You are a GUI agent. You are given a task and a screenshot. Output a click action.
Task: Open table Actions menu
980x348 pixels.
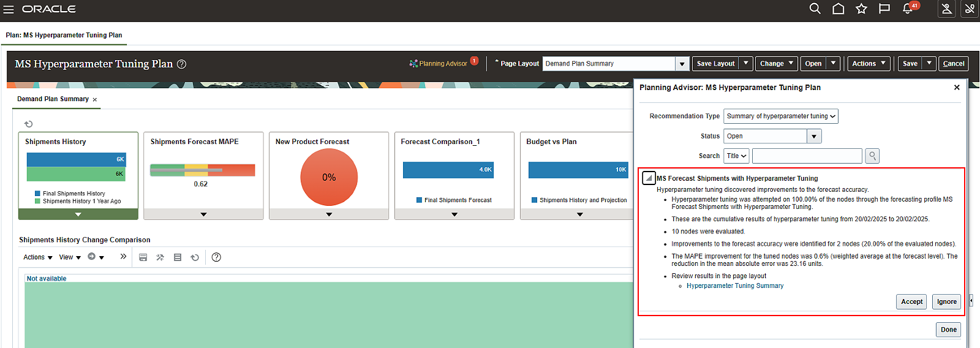pos(38,257)
